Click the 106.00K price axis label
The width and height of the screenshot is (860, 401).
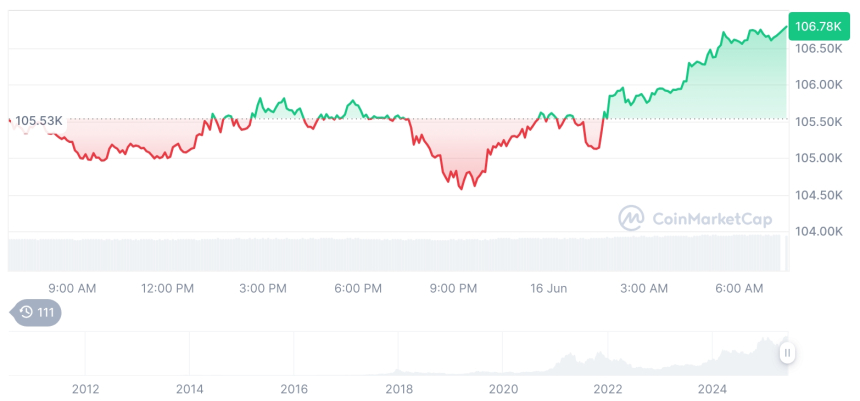[817, 85]
